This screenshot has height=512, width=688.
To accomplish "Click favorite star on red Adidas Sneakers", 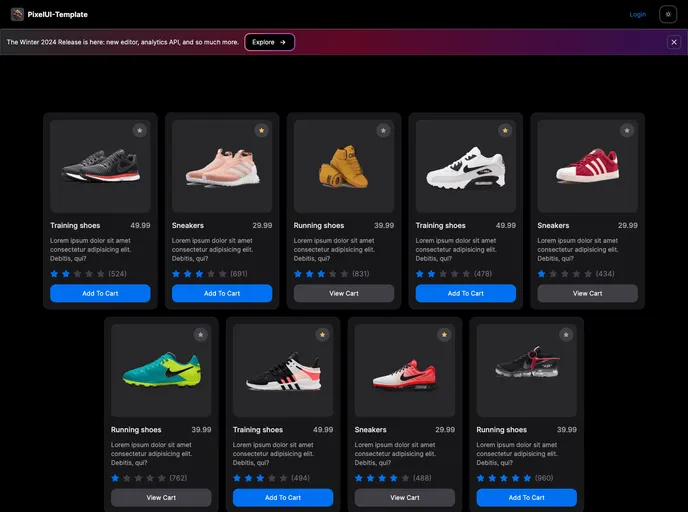I will click(627, 131).
